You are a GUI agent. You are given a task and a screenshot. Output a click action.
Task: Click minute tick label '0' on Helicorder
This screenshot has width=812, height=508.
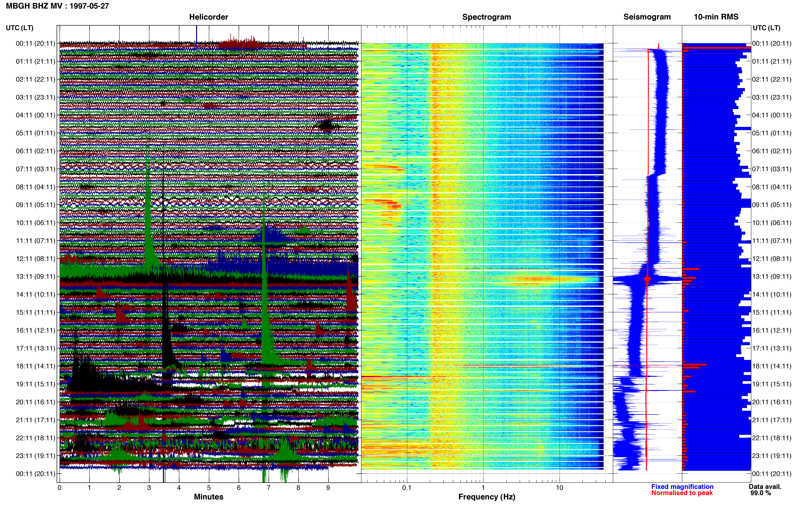59,487
